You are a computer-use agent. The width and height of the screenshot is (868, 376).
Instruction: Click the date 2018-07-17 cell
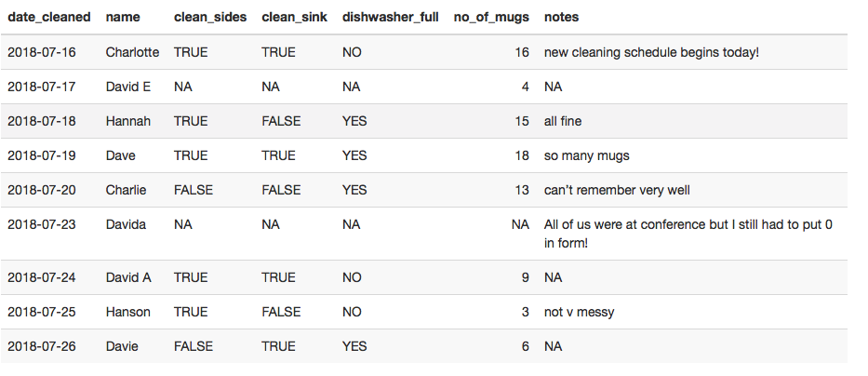42,87
